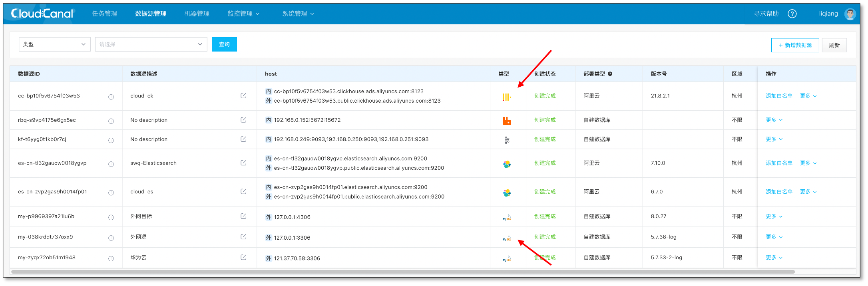Open the liqiang user avatar
Image resolution: width=868 pixels, height=286 pixels.
tap(850, 14)
